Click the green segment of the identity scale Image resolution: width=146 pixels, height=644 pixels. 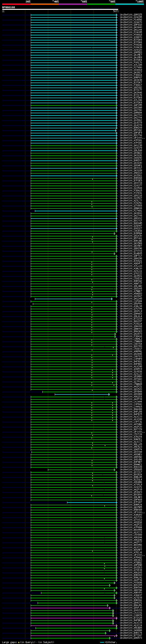coord(101,4)
